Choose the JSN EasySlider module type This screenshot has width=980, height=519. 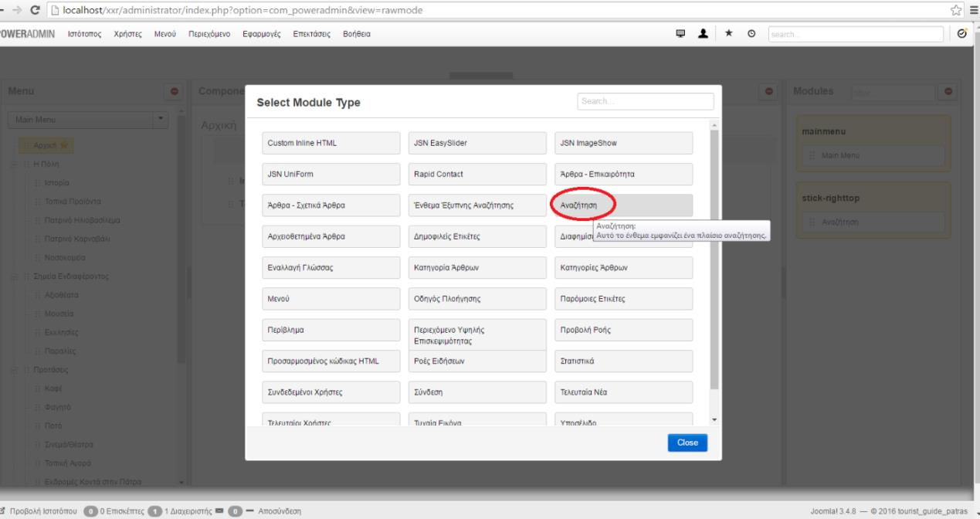(x=477, y=143)
